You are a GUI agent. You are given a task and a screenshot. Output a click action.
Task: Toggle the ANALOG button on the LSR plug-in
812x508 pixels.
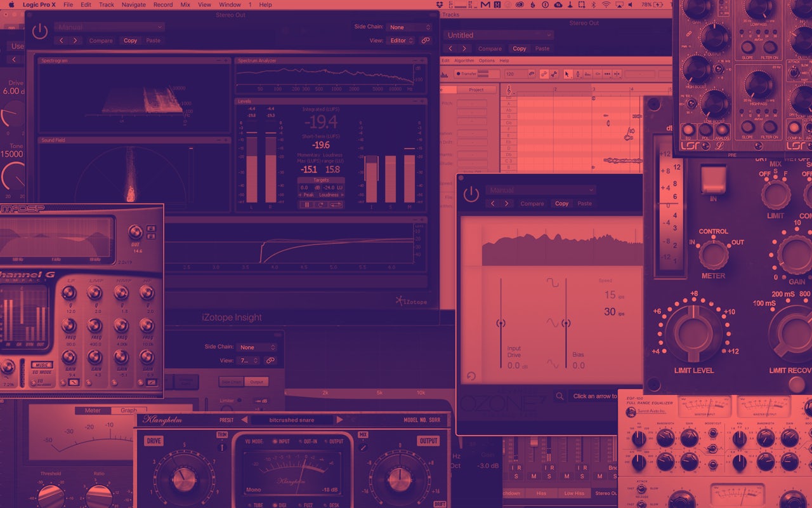tap(722, 131)
